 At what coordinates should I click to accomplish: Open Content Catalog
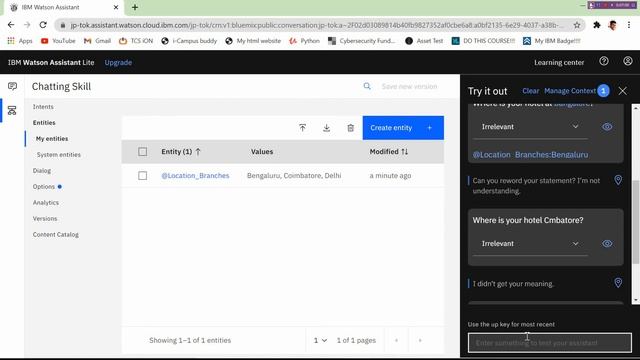(56, 235)
